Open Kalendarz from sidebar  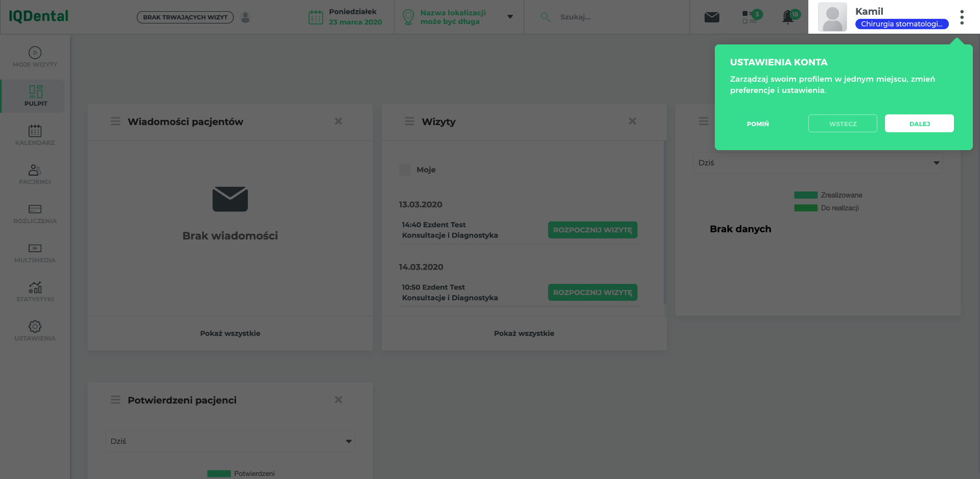[x=35, y=135]
